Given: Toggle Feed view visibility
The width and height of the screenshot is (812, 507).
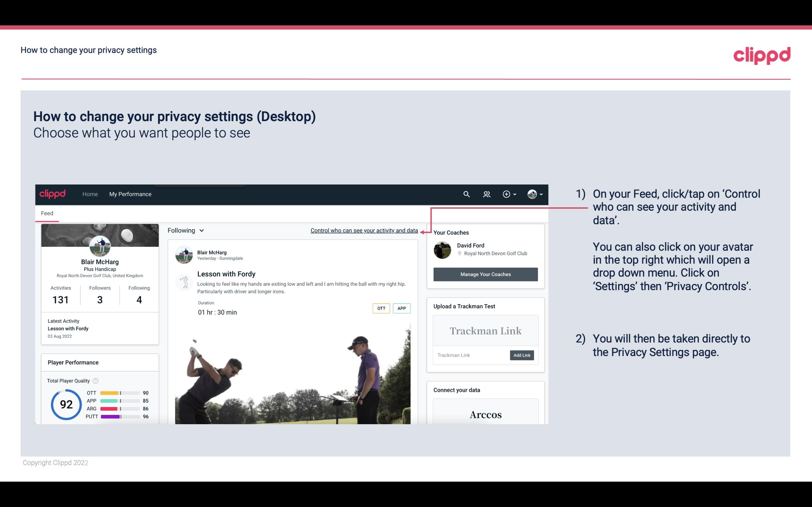Looking at the screenshot, I should 47,213.
